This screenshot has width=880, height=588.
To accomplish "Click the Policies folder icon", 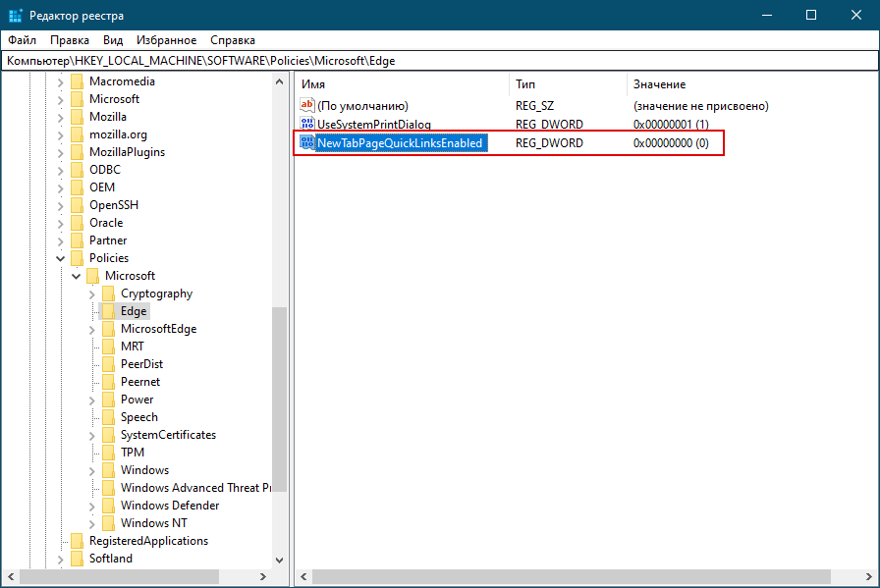I will tap(77, 258).
